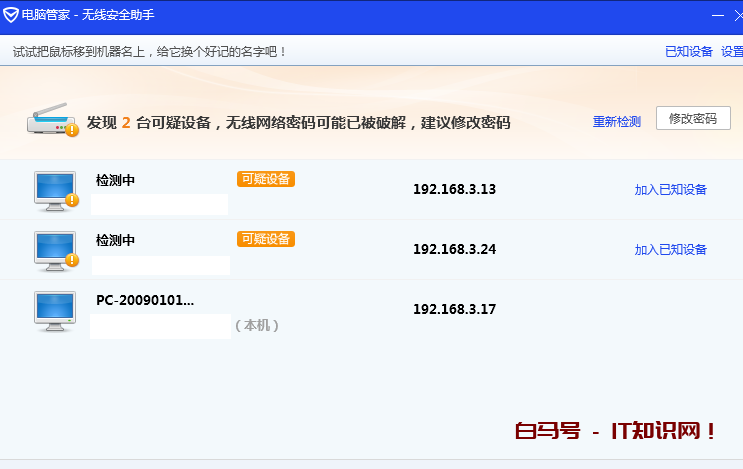The height and width of the screenshot is (469, 743).
Task: Select monitor icon for device 192.168.3.13
Action: point(55,189)
